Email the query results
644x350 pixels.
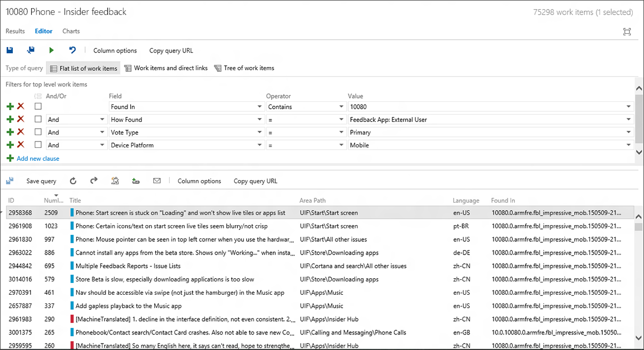tap(156, 181)
